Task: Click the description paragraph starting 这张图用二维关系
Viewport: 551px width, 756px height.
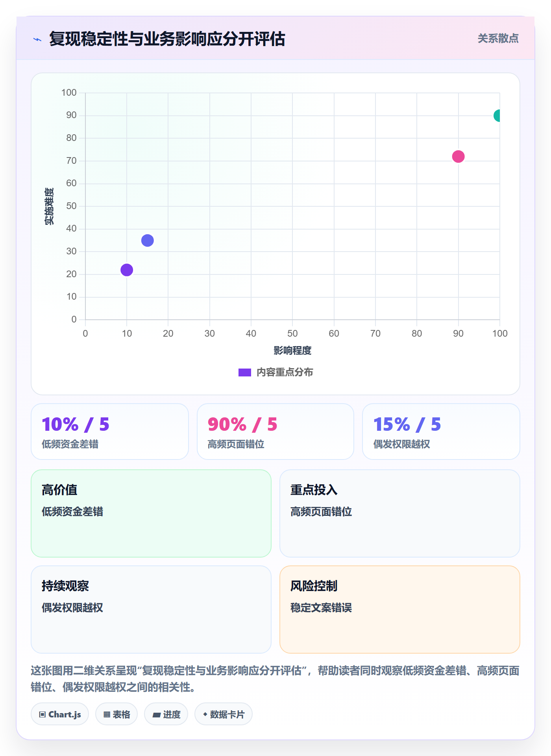Action: point(275,679)
